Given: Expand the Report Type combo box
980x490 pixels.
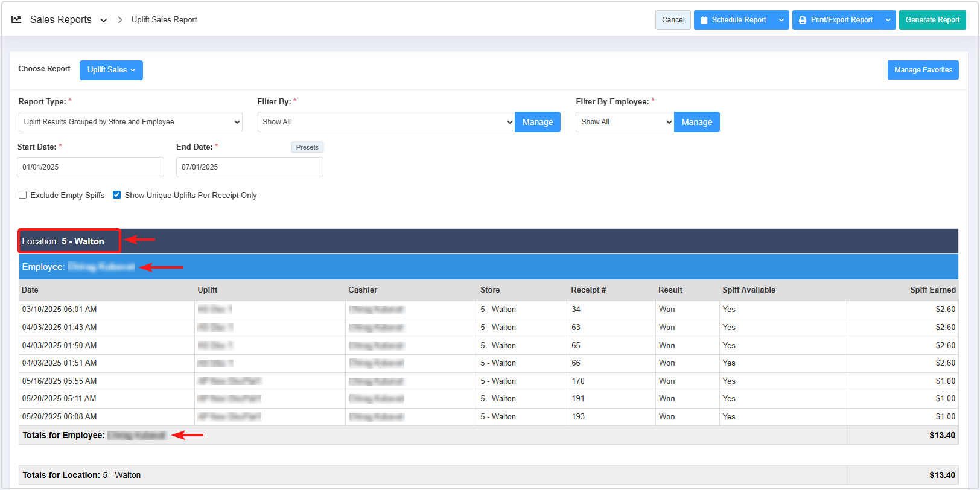Looking at the screenshot, I should pos(130,122).
